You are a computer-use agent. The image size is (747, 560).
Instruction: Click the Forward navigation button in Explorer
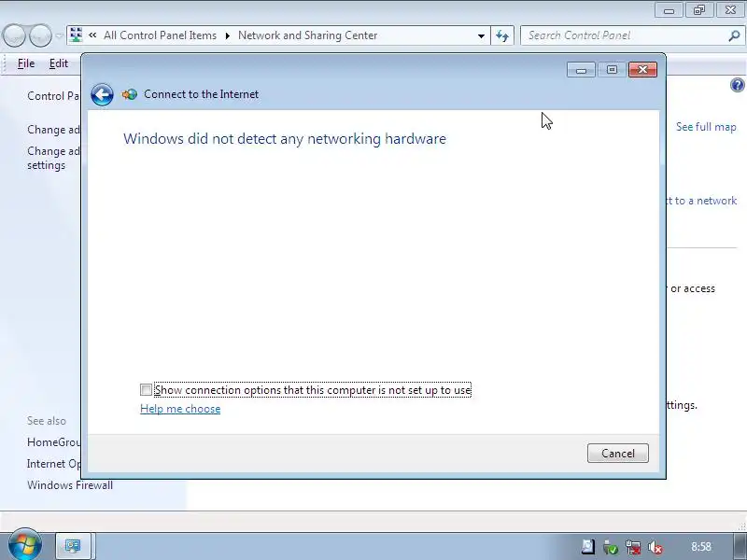tap(40, 35)
